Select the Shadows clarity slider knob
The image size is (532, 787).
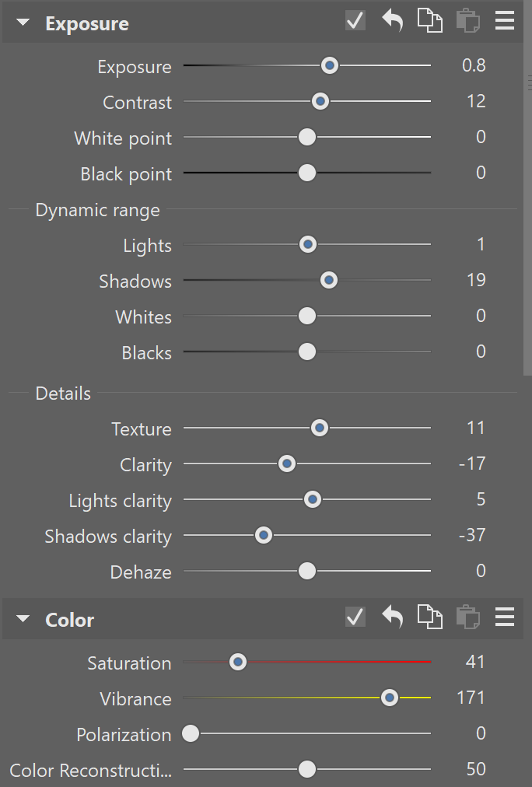pos(264,536)
